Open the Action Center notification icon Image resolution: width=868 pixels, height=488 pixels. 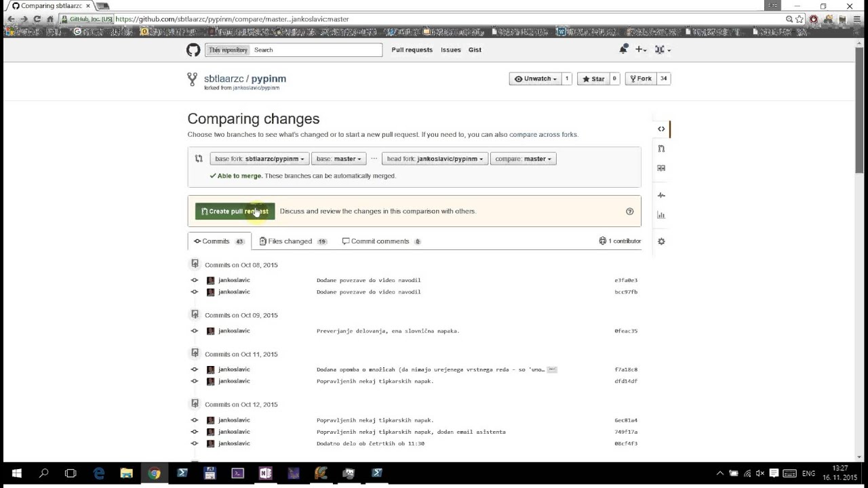(774, 473)
